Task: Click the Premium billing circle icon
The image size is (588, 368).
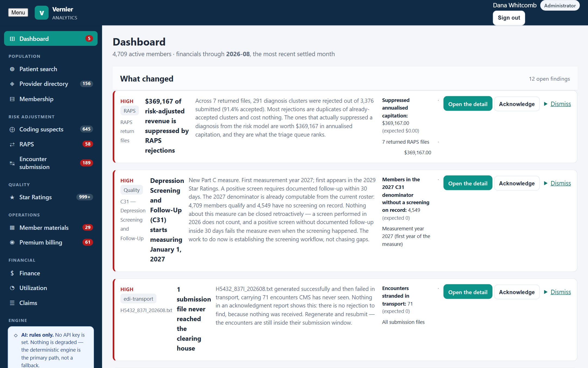Action: pos(12,242)
